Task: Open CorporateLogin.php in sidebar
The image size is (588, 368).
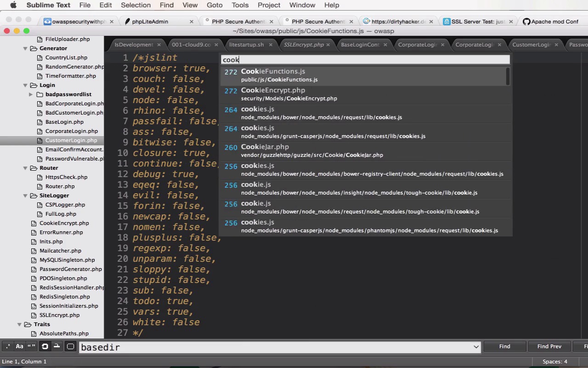Action: [71, 131]
